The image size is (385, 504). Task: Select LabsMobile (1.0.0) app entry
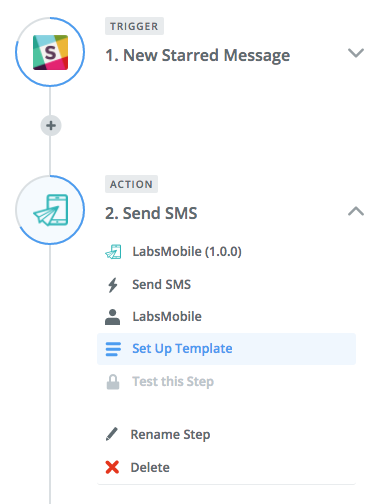187,252
